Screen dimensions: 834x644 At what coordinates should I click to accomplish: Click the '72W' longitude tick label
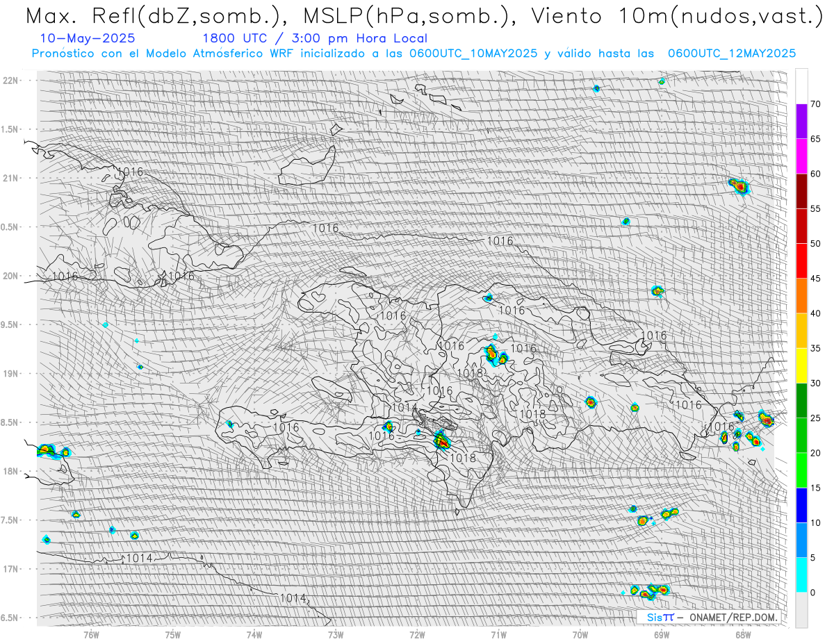point(417,634)
